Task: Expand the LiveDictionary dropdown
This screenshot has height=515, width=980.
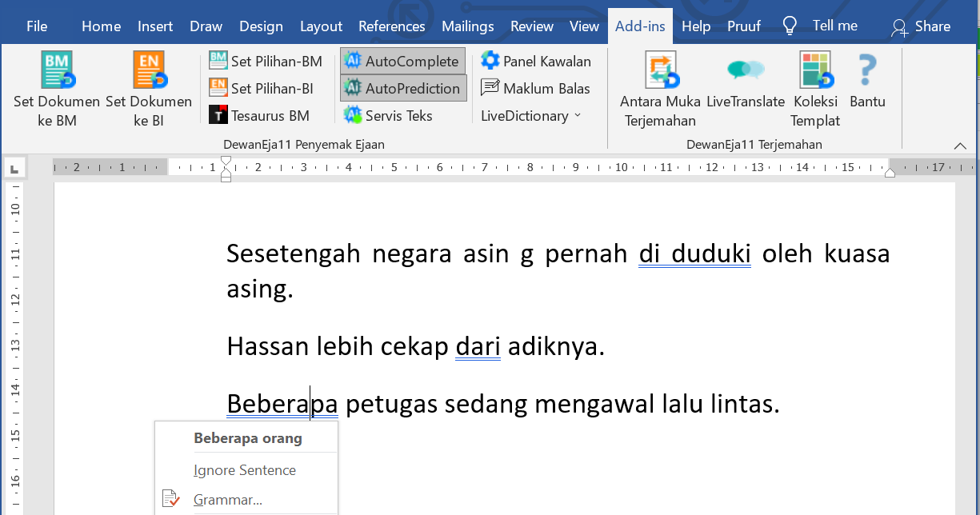Action: [x=531, y=116]
